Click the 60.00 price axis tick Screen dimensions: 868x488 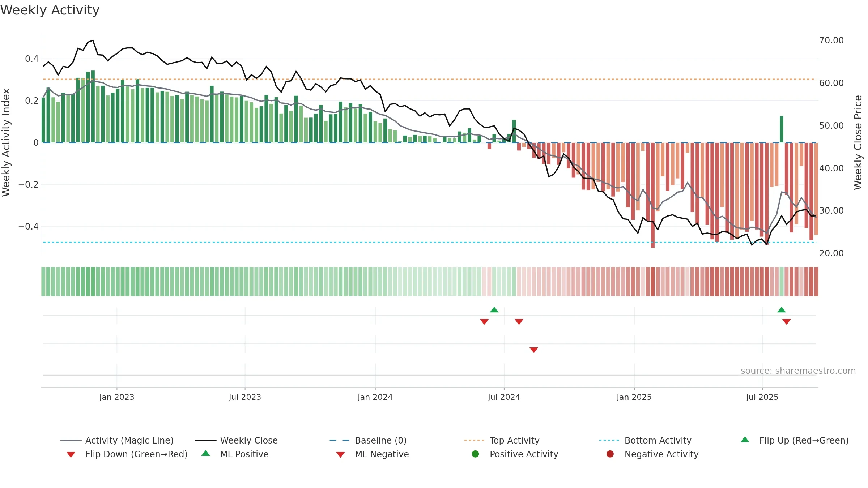point(831,83)
